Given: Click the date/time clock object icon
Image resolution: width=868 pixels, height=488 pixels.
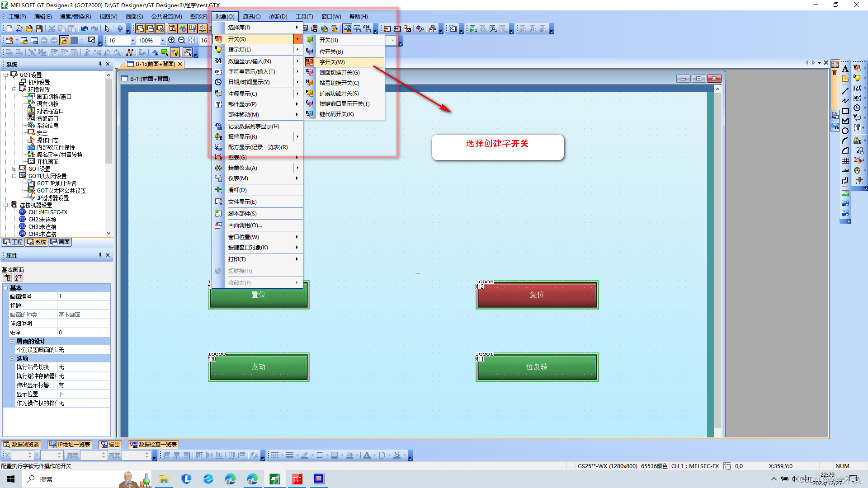Looking at the screenshot, I should [857, 108].
